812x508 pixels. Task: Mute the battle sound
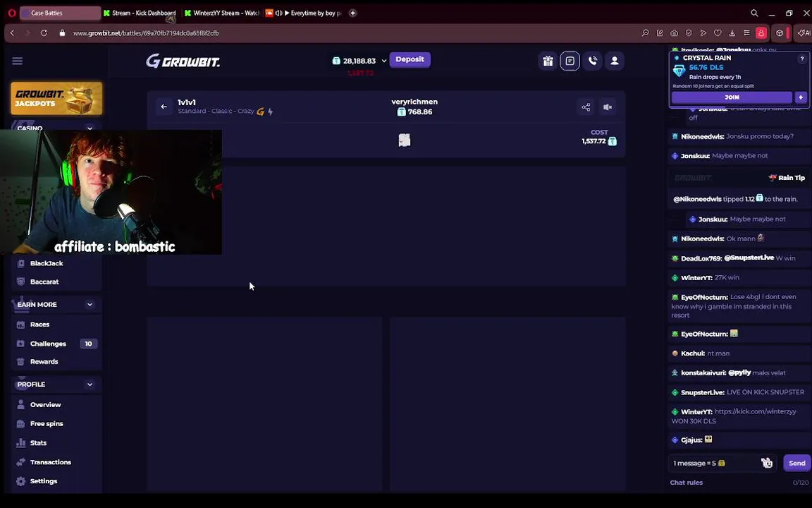[x=608, y=107]
